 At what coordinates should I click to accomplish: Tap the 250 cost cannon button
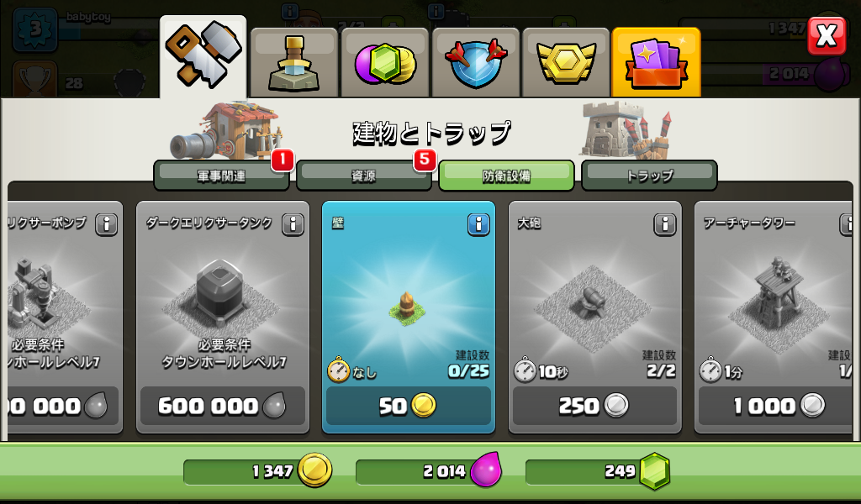tap(594, 406)
